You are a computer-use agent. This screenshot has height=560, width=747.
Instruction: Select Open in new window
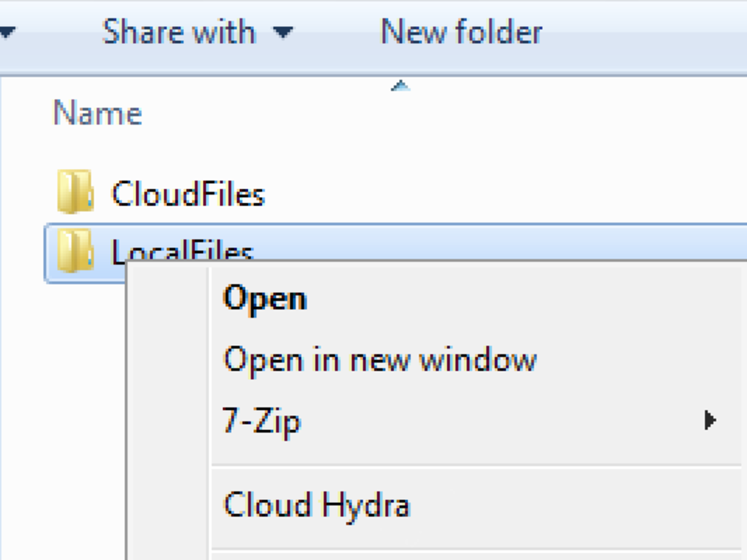point(380,359)
